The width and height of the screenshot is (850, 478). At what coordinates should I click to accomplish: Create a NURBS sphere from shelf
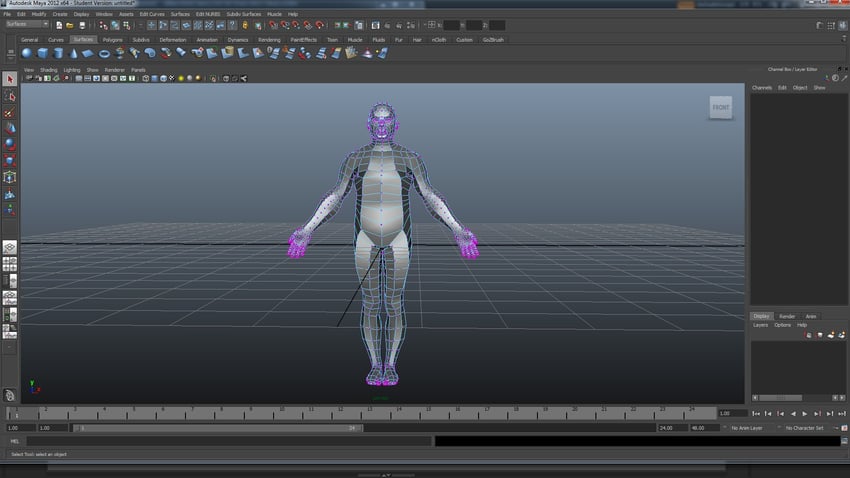[x=26, y=53]
